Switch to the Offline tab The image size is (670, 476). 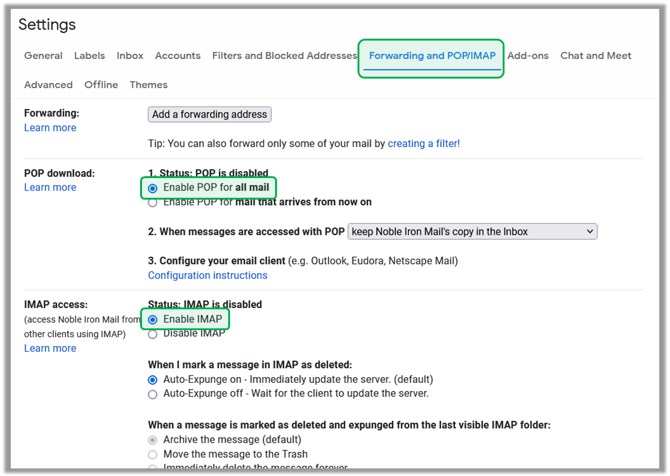click(101, 85)
